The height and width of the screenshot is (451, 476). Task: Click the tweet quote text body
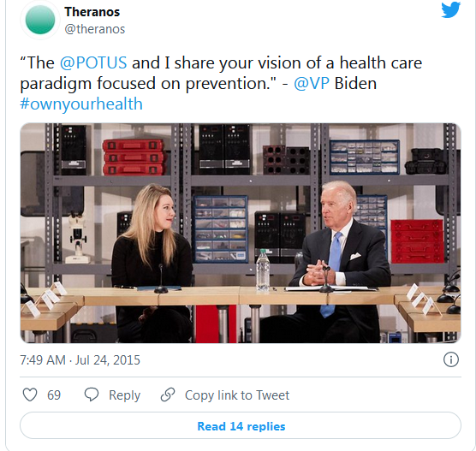221,73
